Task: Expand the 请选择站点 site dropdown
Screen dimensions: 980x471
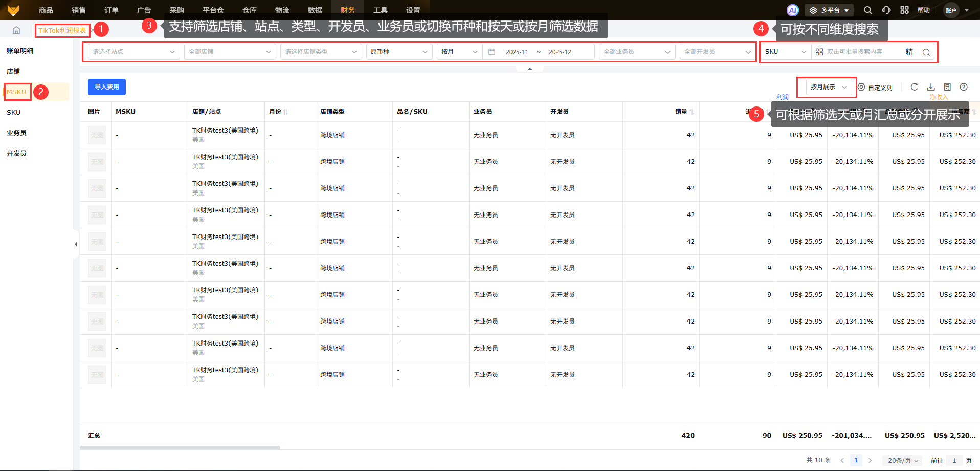Action: pyautogui.click(x=133, y=52)
